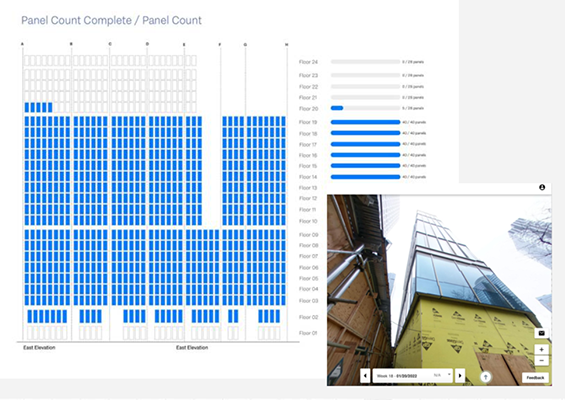This screenshot has height=400, width=565.
Task: Click the construction site photo viewer
Action: click(439, 290)
